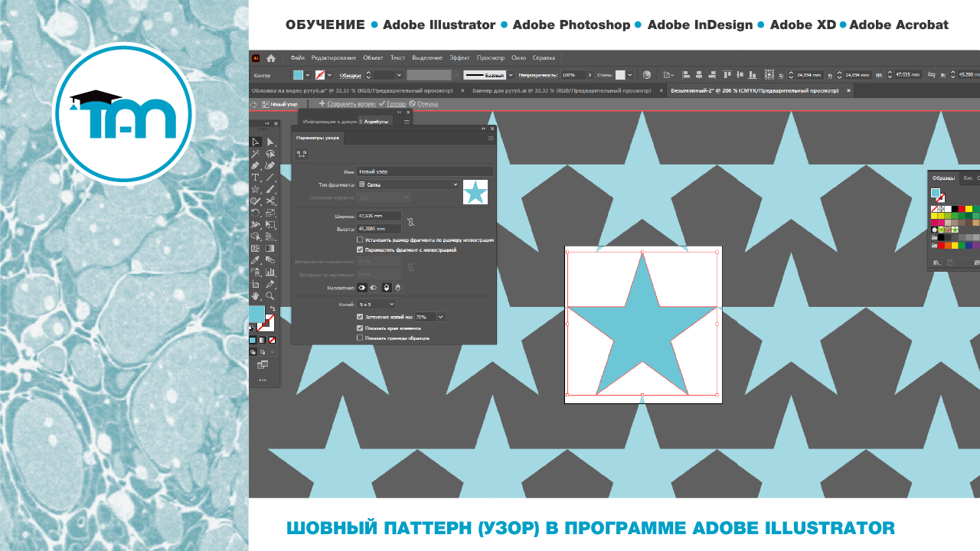980x551 pixels.
Task: Click the pattern name field Новый узор
Action: point(425,171)
